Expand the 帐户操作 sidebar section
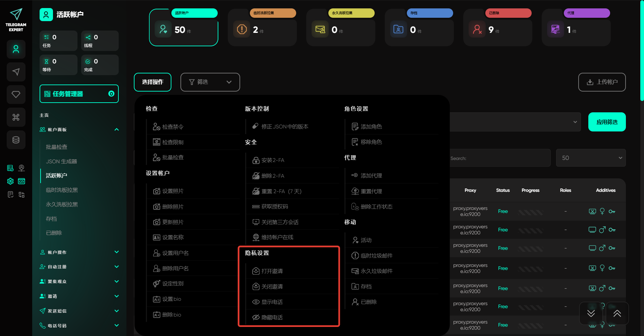Viewport: 644px width, 336px height. pyautogui.click(x=79, y=252)
